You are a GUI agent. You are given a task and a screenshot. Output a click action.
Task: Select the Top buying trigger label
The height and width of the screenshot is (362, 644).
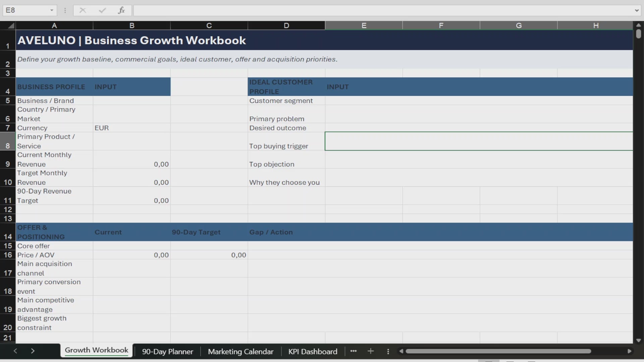pos(286,141)
